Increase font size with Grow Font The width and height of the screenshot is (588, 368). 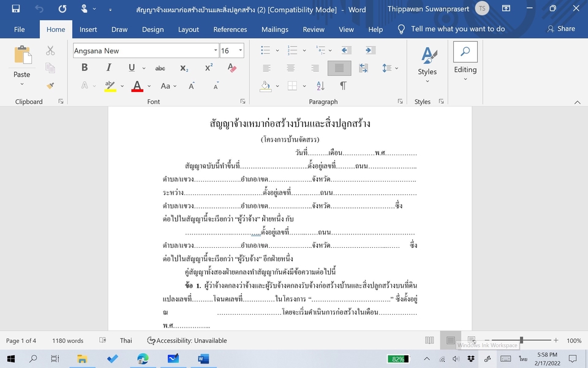(x=192, y=86)
